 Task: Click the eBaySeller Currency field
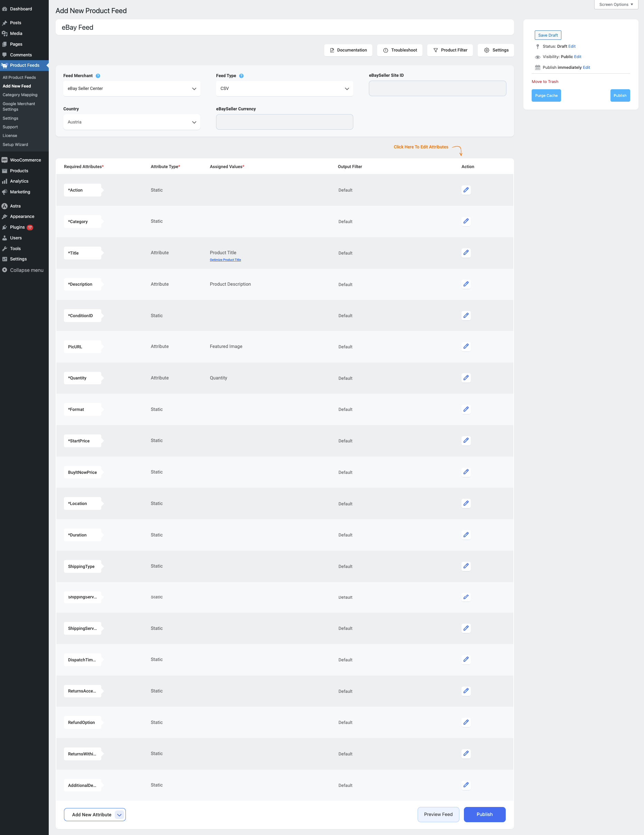tap(284, 122)
